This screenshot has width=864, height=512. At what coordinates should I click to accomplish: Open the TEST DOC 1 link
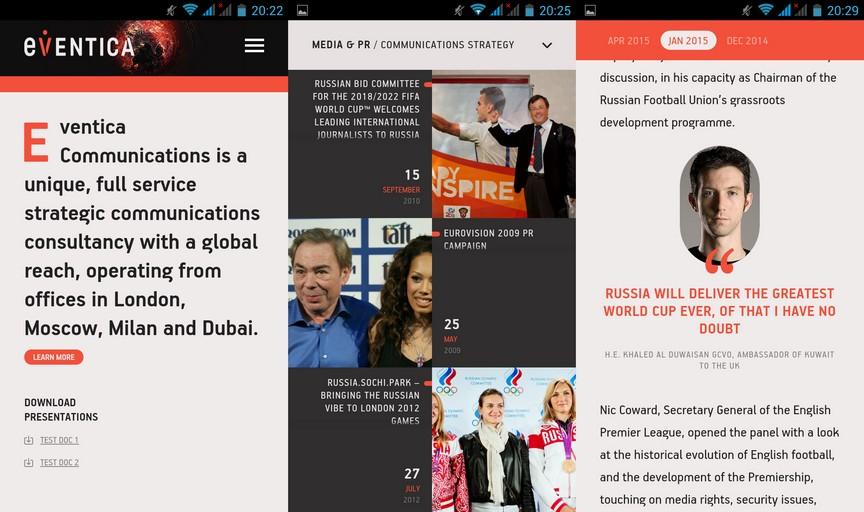tap(59, 441)
